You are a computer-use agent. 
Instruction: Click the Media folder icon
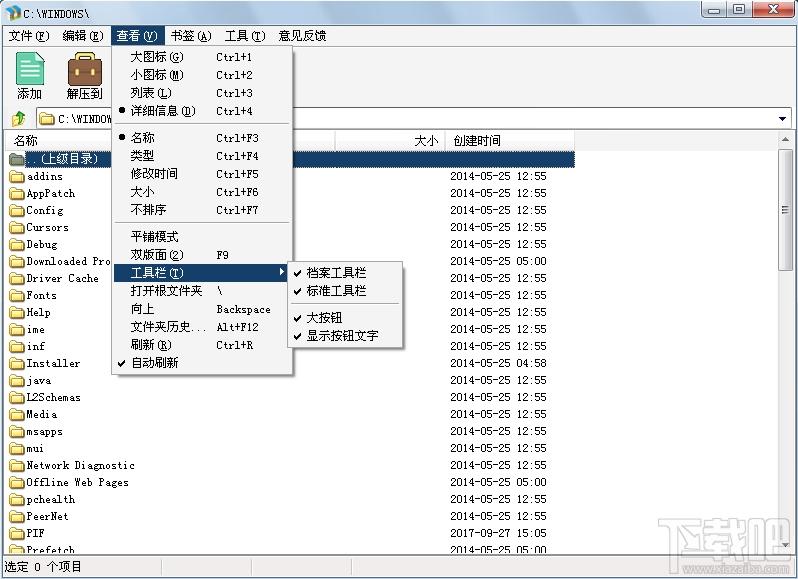coord(17,415)
